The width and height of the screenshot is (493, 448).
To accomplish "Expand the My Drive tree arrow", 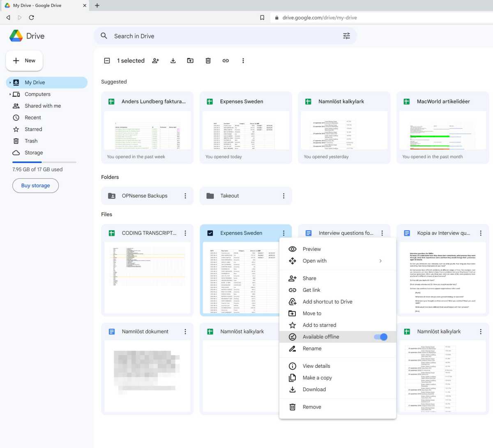I will [10, 83].
